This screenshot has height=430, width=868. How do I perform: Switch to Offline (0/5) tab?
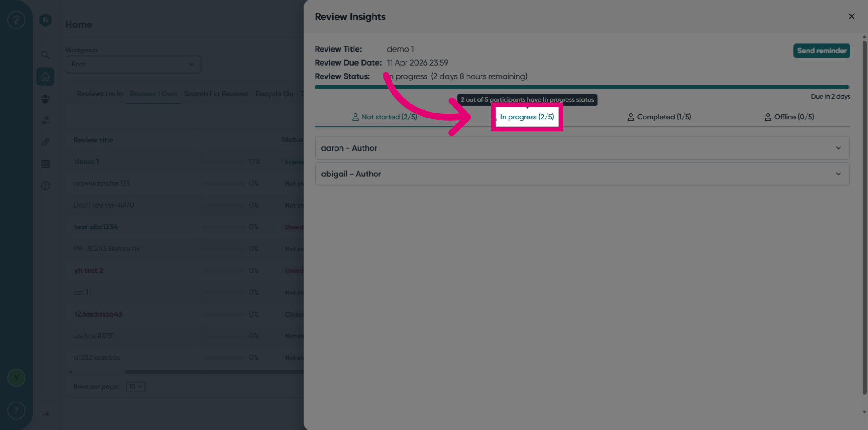(789, 117)
